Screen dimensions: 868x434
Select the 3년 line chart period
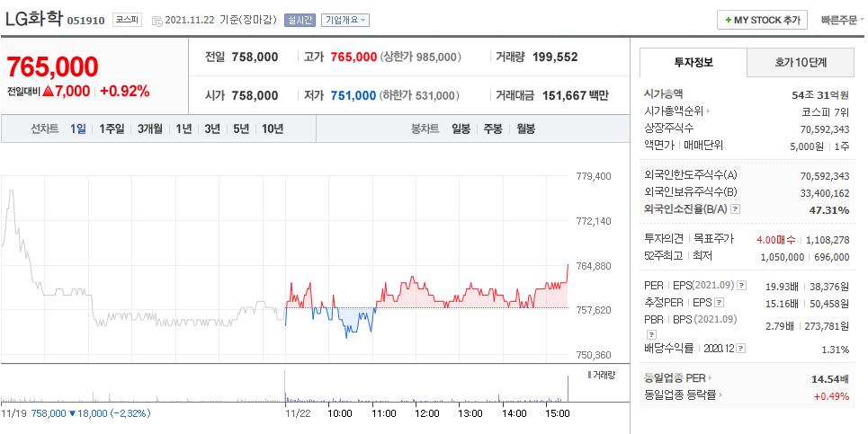click(x=212, y=128)
